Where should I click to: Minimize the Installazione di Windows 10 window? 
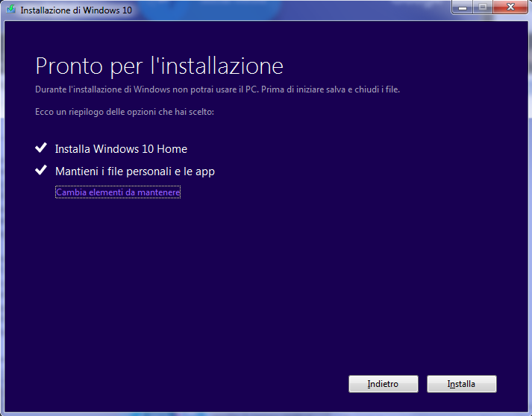[463, 7]
